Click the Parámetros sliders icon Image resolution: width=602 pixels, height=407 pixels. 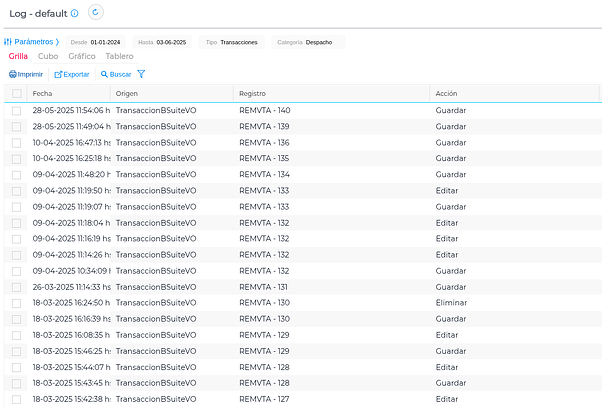[x=8, y=42]
